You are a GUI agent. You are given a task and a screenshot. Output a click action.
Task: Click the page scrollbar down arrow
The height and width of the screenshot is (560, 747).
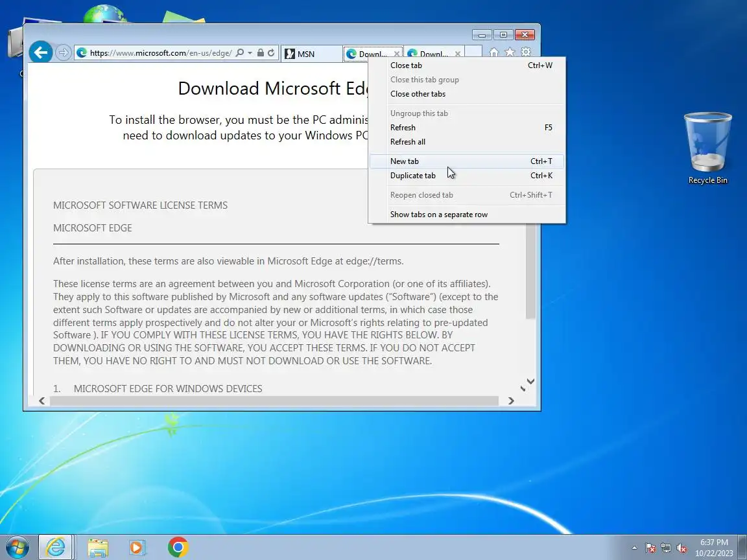click(530, 381)
